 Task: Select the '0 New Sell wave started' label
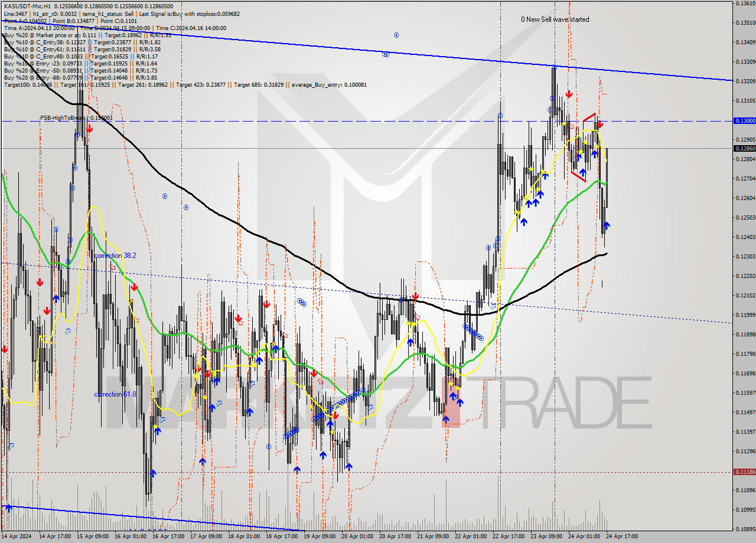(x=555, y=19)
